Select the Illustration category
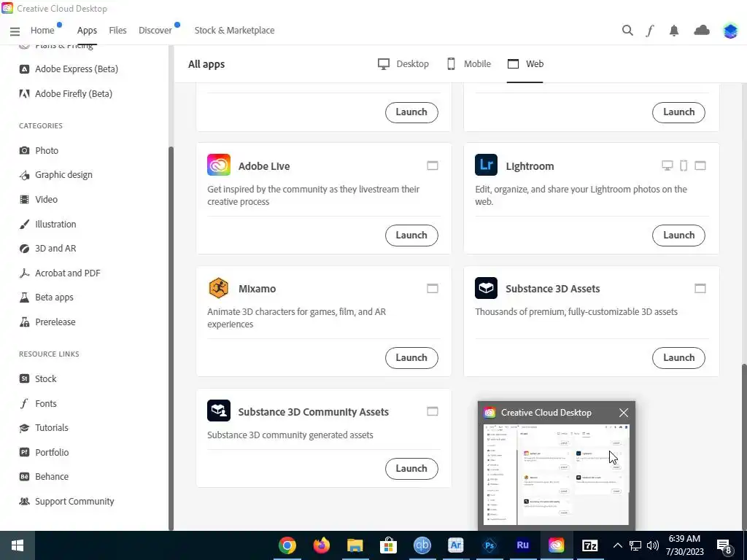 47,224
